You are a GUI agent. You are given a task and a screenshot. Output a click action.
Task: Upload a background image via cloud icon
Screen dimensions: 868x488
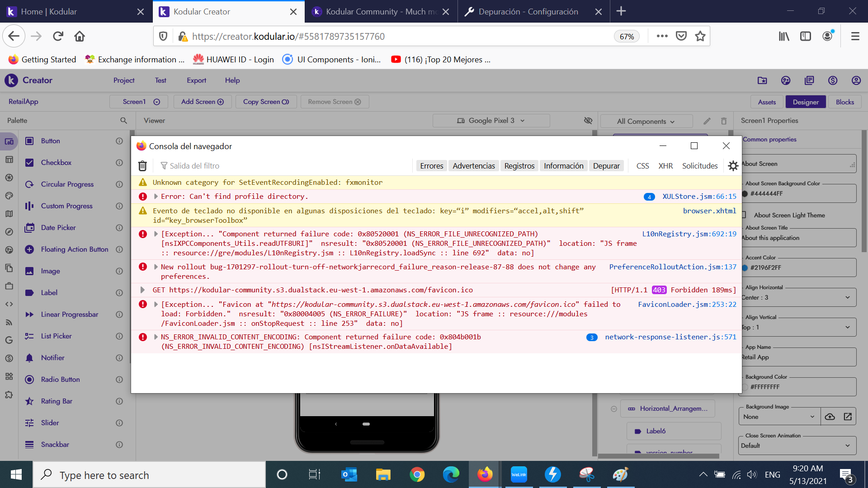[830, 417]
